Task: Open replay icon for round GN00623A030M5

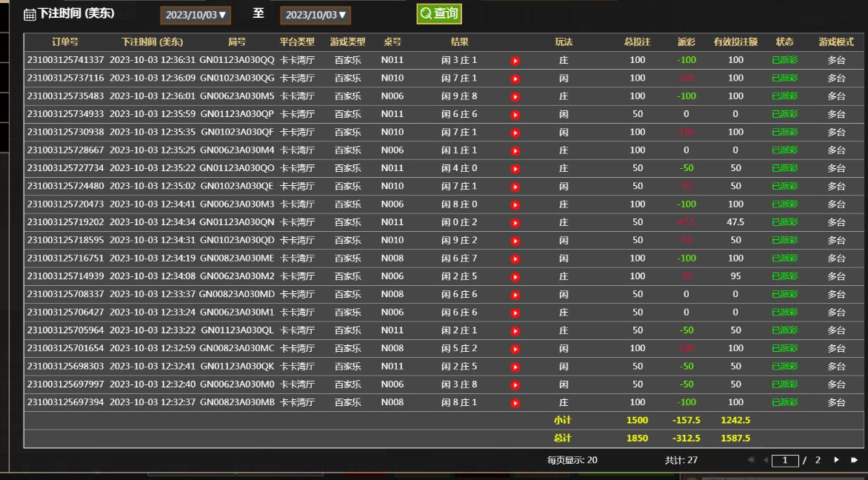Action: 515,96
